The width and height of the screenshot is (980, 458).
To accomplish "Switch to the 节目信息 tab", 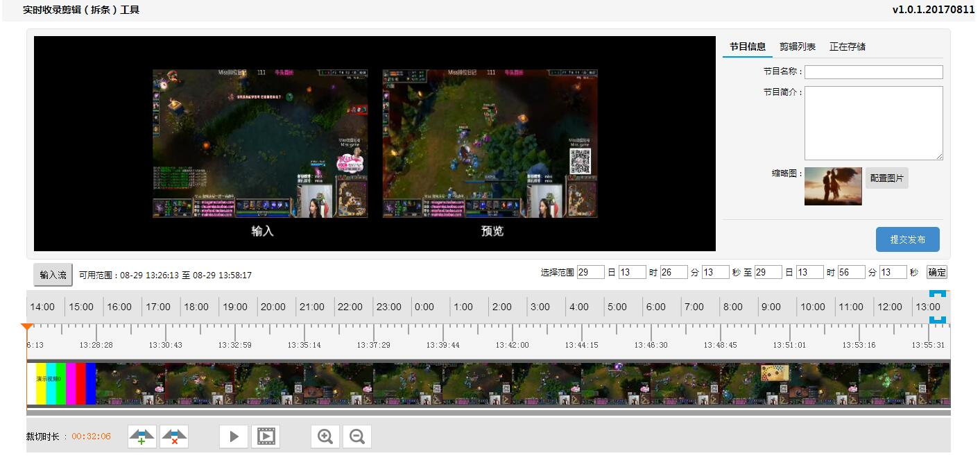I will click(748, 46).
